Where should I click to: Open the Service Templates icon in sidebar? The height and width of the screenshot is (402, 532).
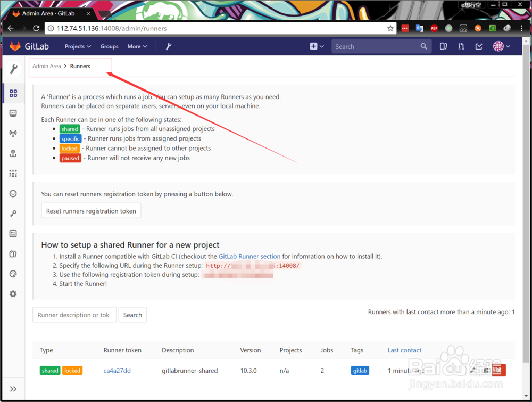[x=13, y=234]
